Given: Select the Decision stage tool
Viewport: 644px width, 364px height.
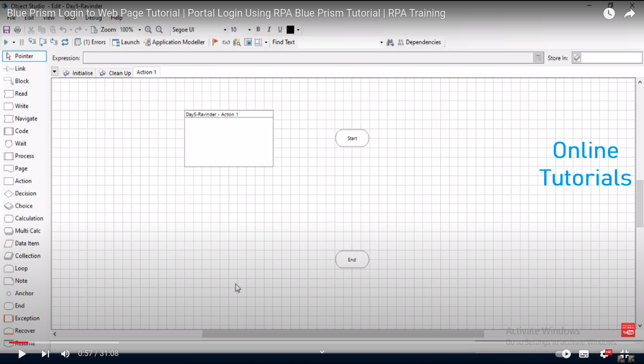Looking at the screenshot, I should click(21, 194).
